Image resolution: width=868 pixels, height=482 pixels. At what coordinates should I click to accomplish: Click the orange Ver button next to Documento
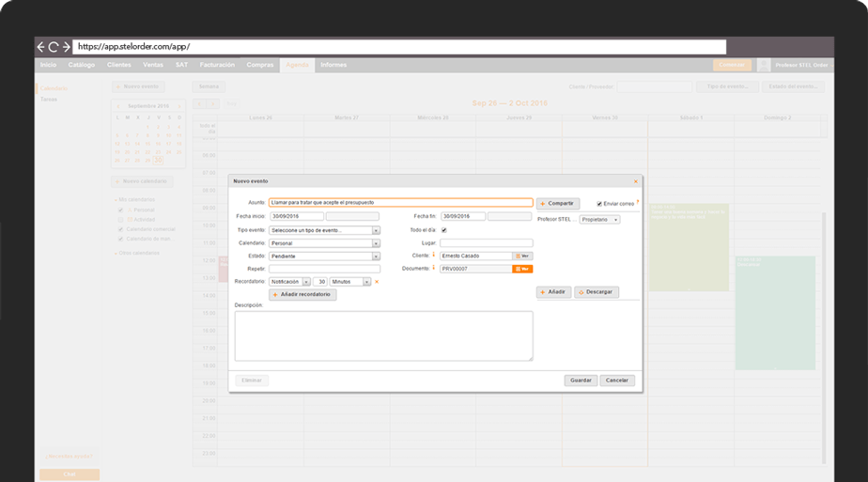click(x=522, y=269)
